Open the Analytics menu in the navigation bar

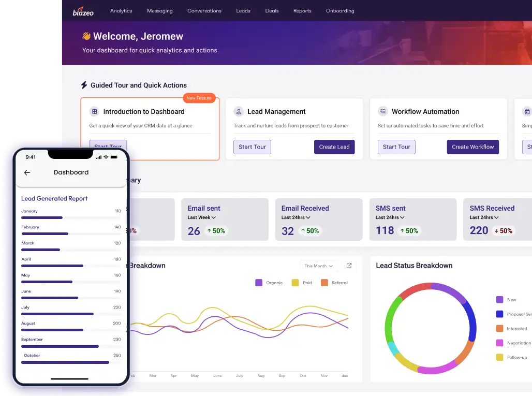pos(121,10)
